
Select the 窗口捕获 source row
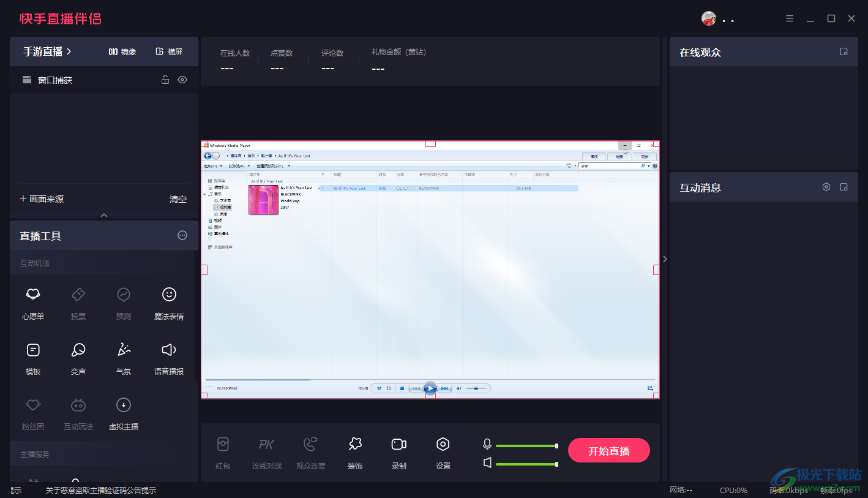pyautogui.click(x=104, y=80)
